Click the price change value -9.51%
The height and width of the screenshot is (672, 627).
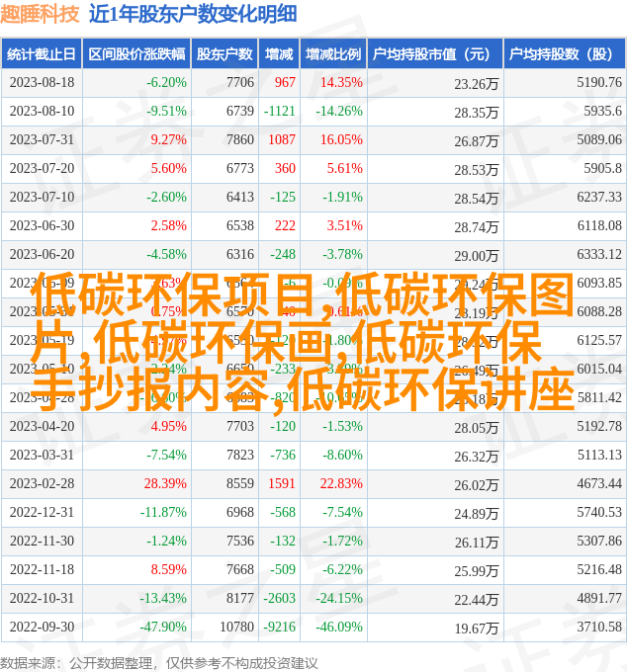(166, 111)
